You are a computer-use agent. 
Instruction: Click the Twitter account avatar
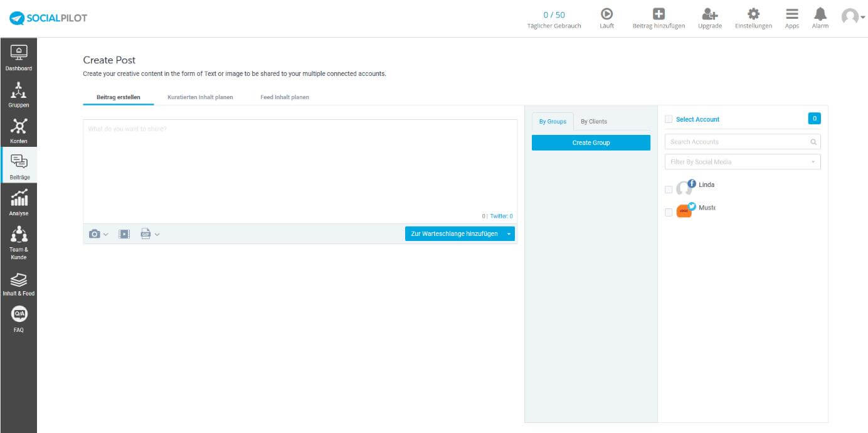click(x=685, y=210)
